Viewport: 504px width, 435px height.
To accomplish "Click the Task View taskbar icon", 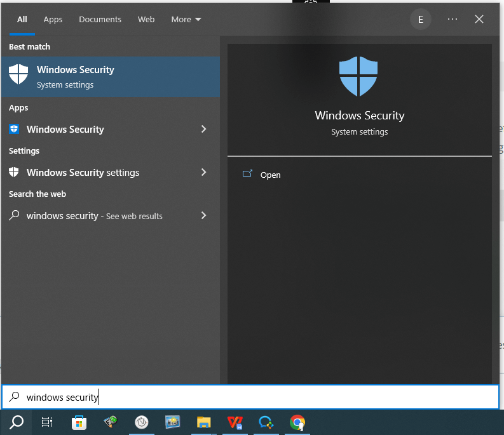I will click(x=46, y=422).
